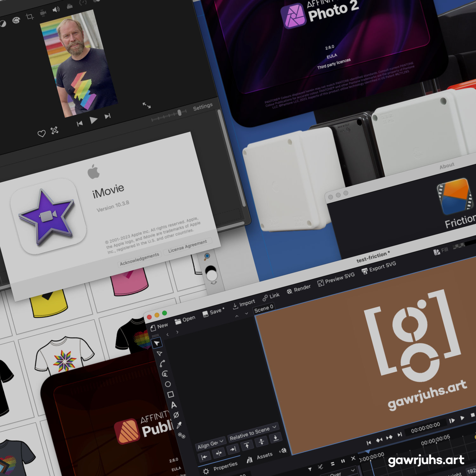Image resolution: width=476 pixels, height=476 pixels.
Task: Click Preview SVG in Friction
Action: (x=336, y=279)
